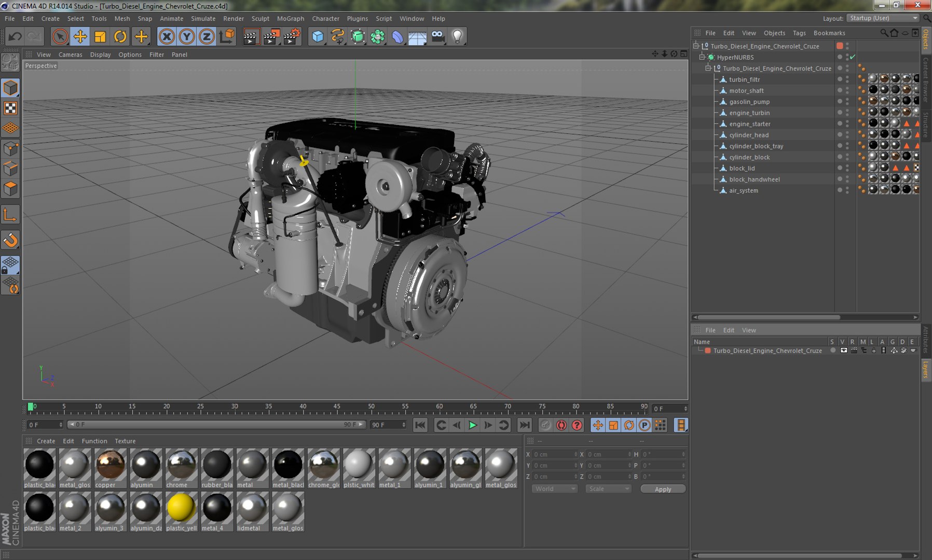Open the MoGraph menu
The width and height of the screenshot is (932, 560).
tap(291, 18)
